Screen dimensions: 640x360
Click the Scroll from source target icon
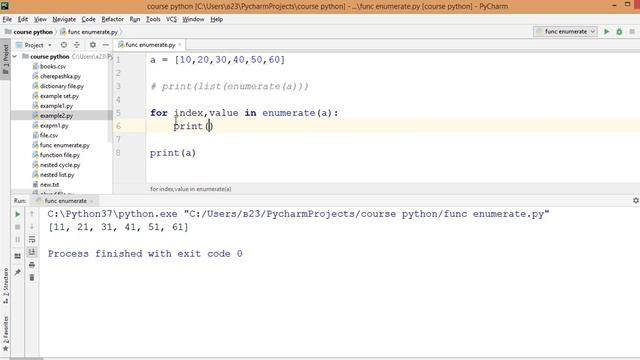pyautogui.click(x=64, y=45)
